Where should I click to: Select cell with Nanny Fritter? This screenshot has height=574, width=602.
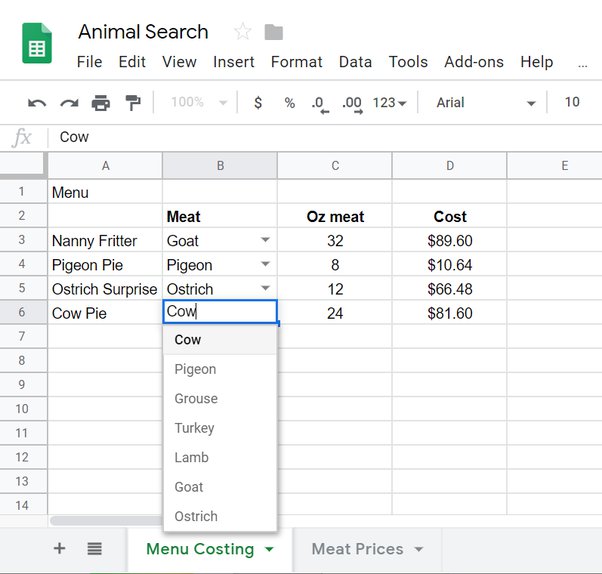pyautogui.click(x=105, y=240)
